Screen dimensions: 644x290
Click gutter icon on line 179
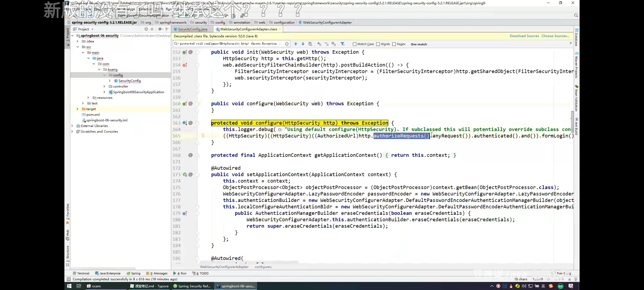(185, 213)
